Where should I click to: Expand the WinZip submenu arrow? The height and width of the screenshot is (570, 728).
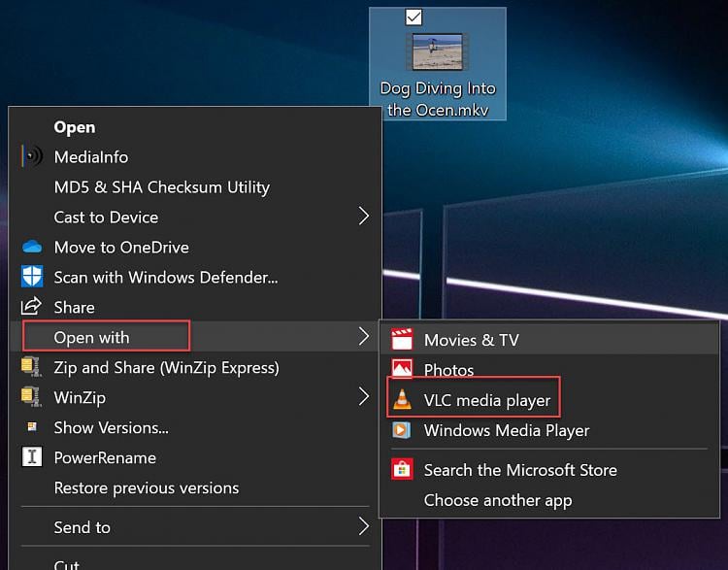364,397
